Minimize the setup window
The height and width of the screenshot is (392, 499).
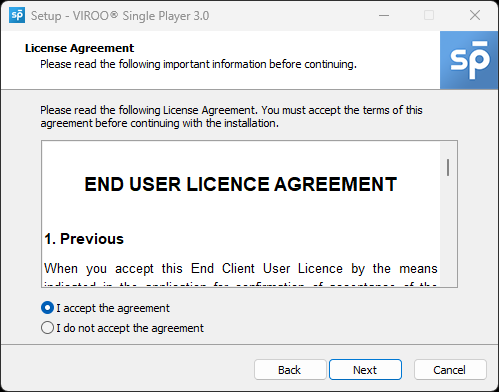coord(384,15)
